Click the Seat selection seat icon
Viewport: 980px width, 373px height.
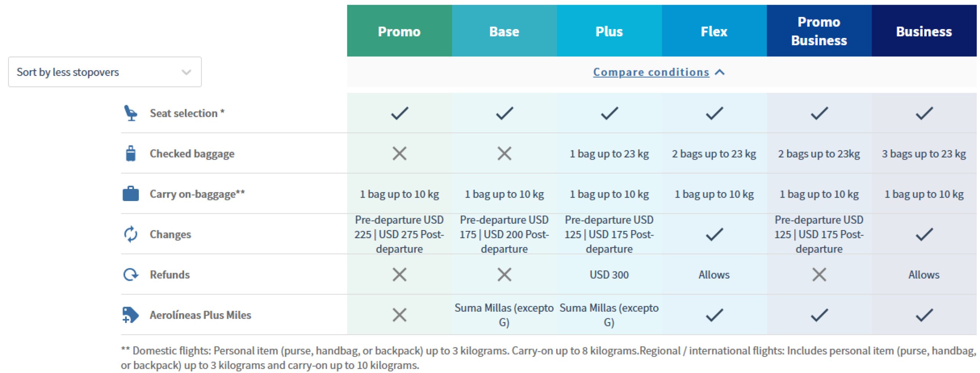pyautogui.click(x=131, y=113)
